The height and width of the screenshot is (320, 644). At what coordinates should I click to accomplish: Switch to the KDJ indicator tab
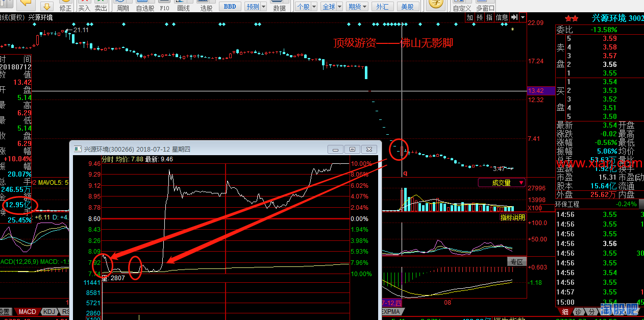point(49,311)
